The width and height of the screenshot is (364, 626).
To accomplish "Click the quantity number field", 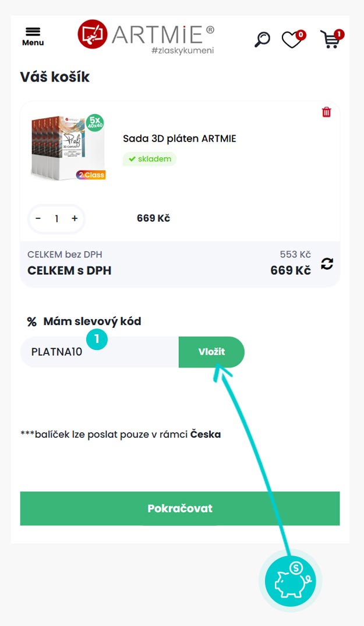I will (56, 218).
